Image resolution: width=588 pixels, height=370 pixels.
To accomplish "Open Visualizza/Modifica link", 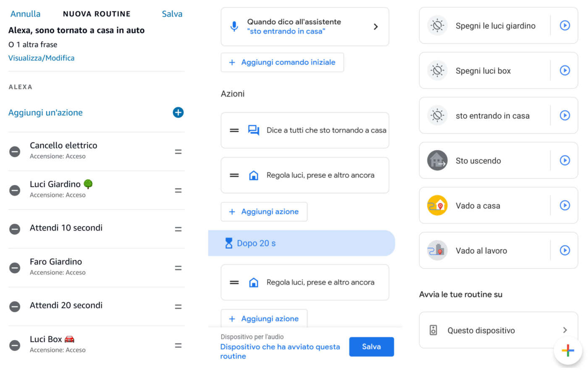I will coord(41,58).
